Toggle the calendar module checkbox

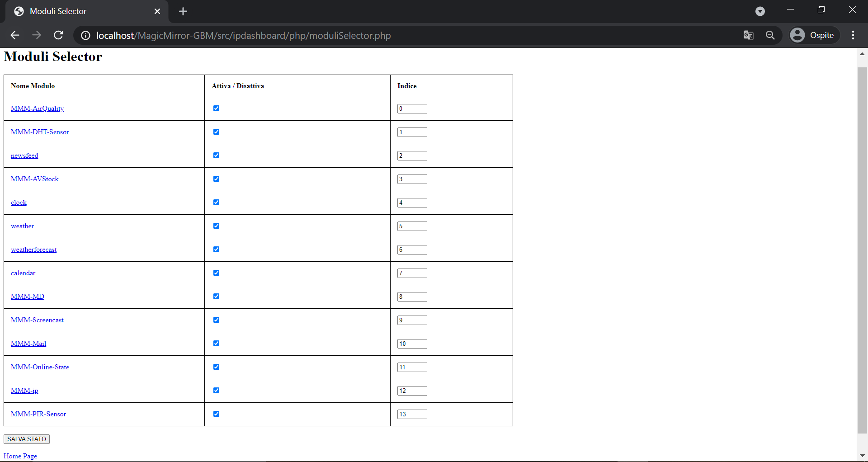216,273
